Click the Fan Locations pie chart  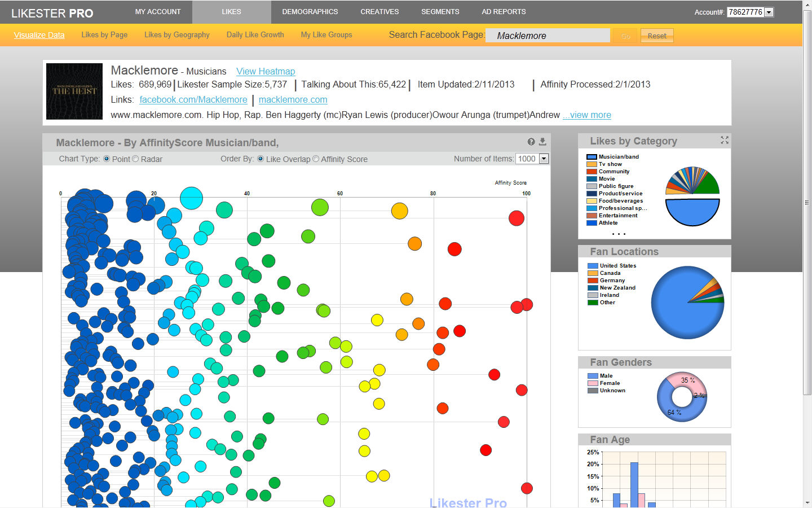(x=687, y=303)
